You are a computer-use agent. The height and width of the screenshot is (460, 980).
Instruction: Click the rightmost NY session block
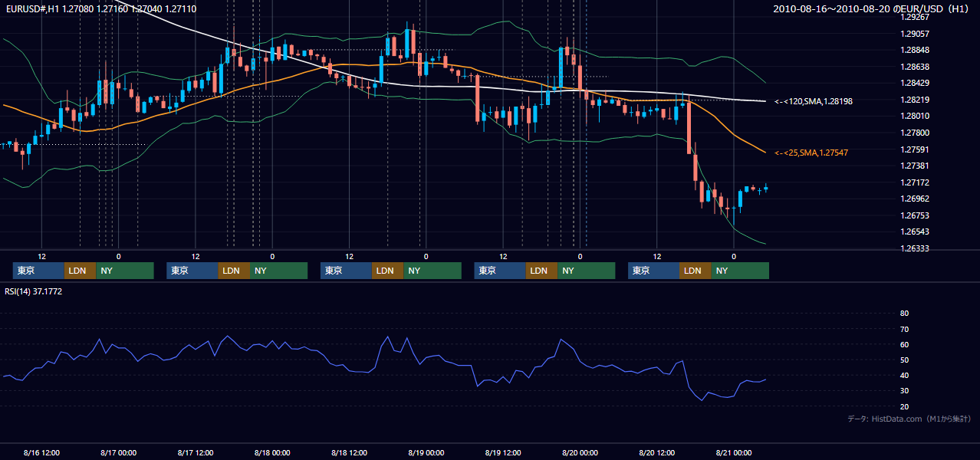click(x=740, y=271)
